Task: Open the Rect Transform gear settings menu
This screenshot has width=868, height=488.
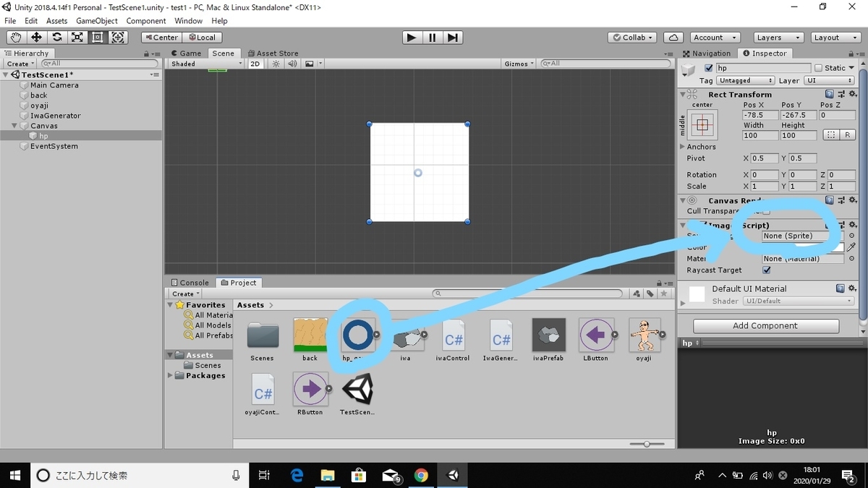Action: (853, 94)
